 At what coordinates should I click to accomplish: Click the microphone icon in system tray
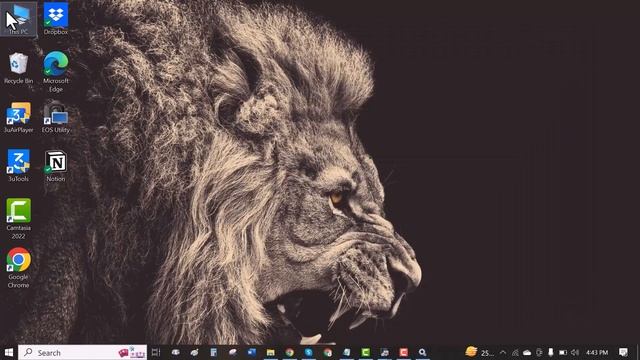click(551, 352)
